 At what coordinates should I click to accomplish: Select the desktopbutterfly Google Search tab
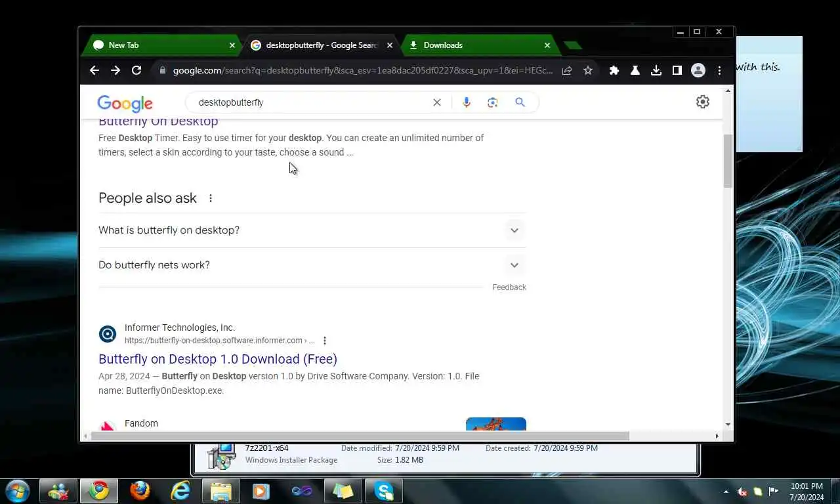(320, 45)
